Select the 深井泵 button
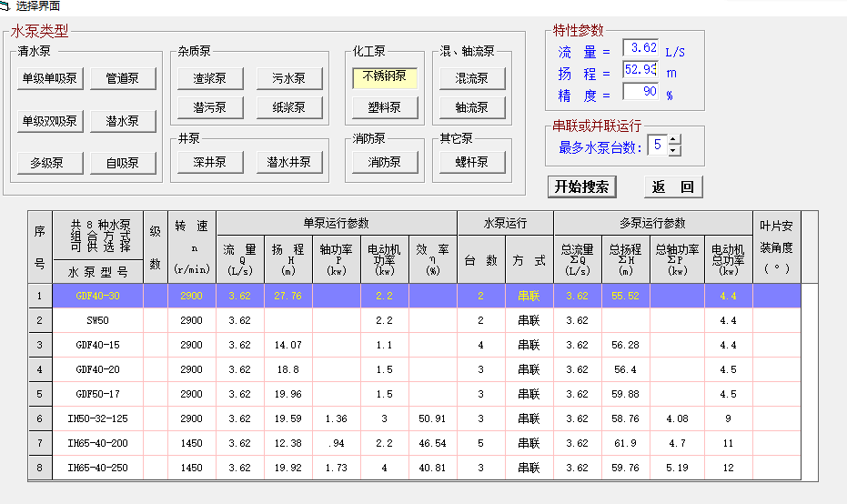Screen dimensions: 847x504 [x=210, y=162]
